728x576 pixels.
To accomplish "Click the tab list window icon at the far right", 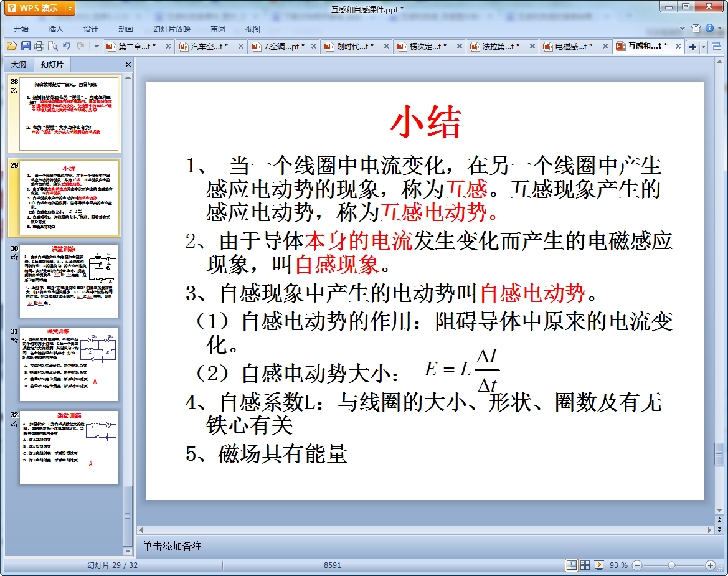I will (716, 47).
